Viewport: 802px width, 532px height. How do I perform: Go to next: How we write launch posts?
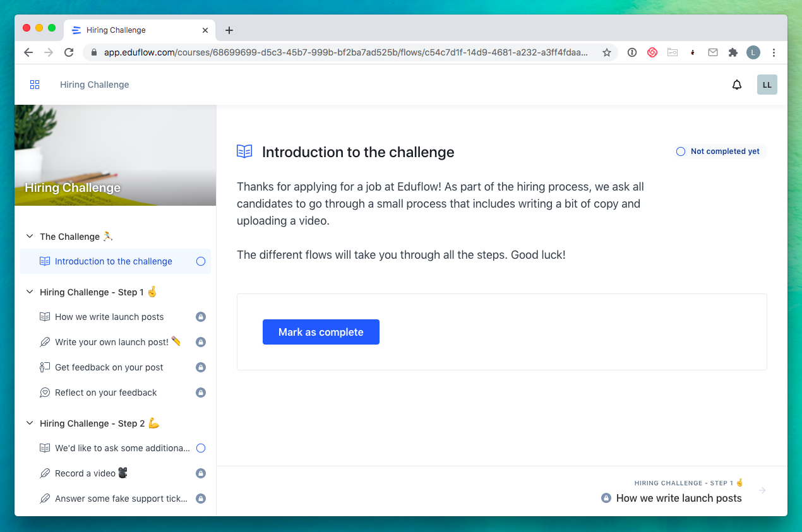tap(679, 498)
